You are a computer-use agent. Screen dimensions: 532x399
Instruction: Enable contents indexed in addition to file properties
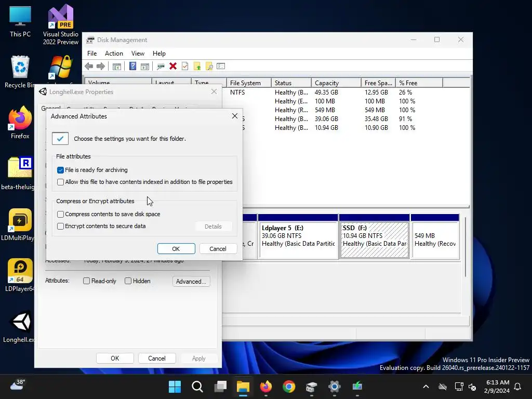click(60, 182)
